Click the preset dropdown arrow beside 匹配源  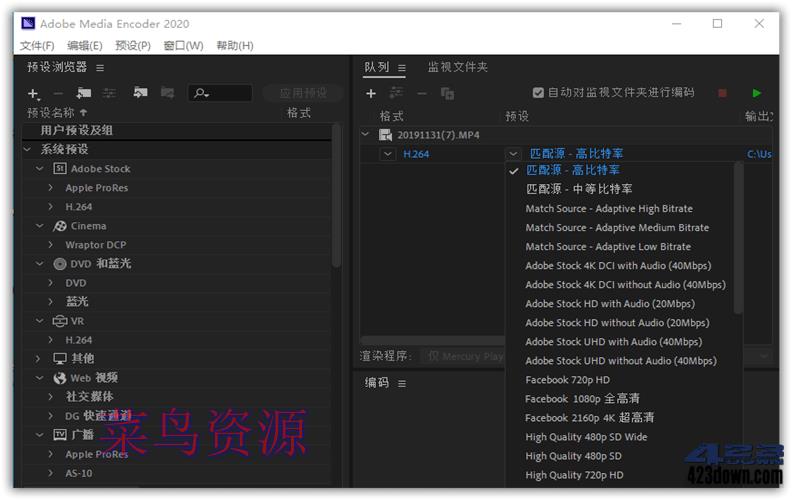tap(513, 154)
